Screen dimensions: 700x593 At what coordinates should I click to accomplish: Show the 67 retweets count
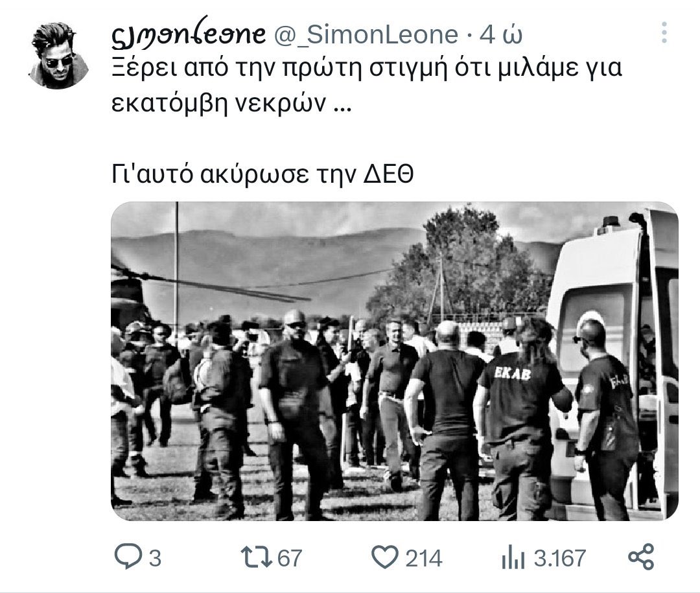[x=290, y=558]
